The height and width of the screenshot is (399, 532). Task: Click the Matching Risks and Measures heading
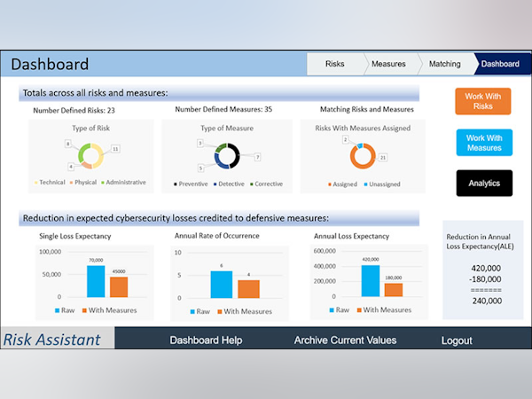coord(367,109)
